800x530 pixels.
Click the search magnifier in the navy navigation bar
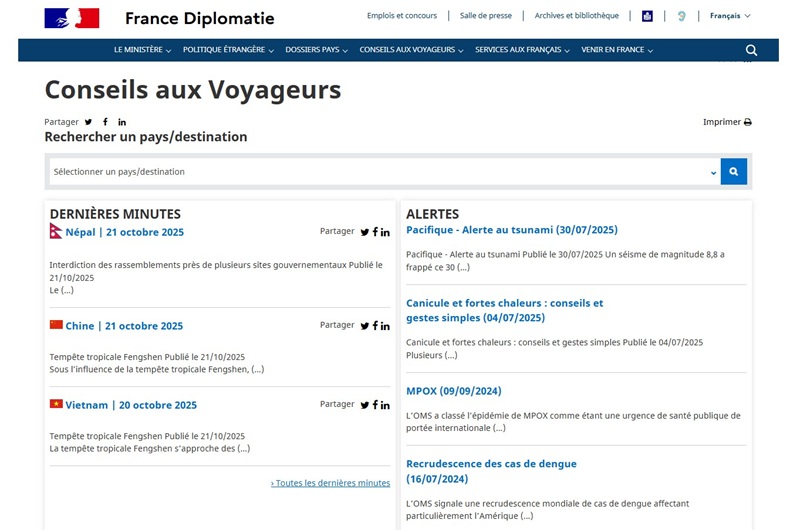coord(751,50)
